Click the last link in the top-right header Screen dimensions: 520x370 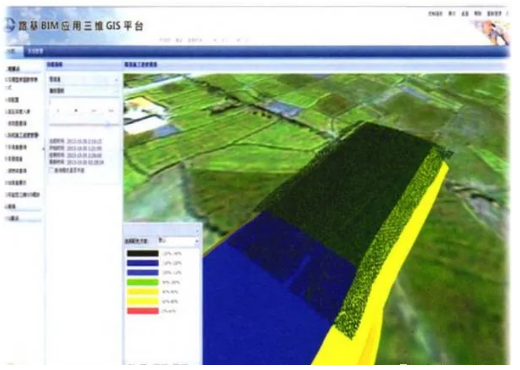(494, 13)
